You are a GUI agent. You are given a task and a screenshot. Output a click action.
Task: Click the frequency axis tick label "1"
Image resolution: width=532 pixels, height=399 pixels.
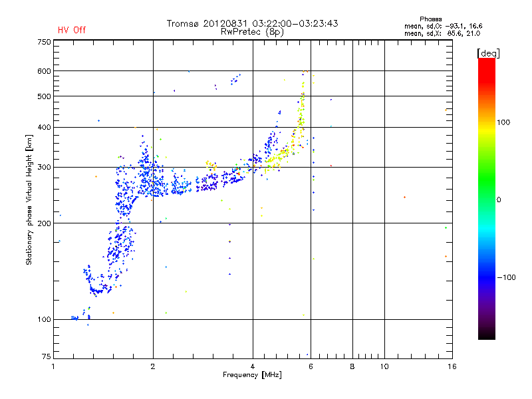click(x=53, y=366)
